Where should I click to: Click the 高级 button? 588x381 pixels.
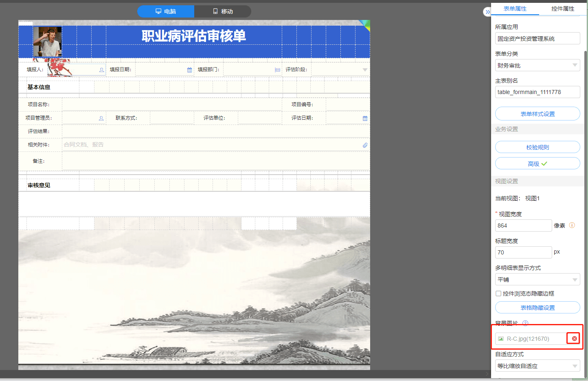538,164
